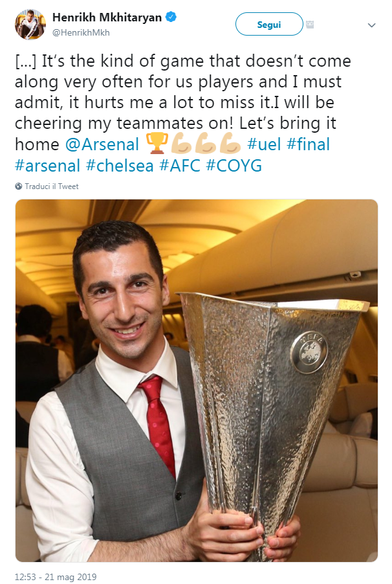The height and width of the screenshot is (584, 392).
Task: Open the #uel hashtag
Action: pyautogui.click(x=264, y=144)
